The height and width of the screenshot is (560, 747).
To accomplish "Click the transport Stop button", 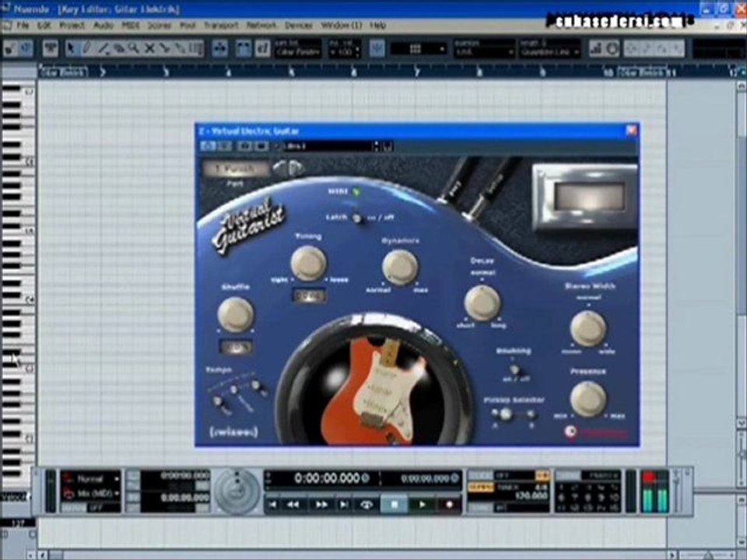I will pos(395,504).
